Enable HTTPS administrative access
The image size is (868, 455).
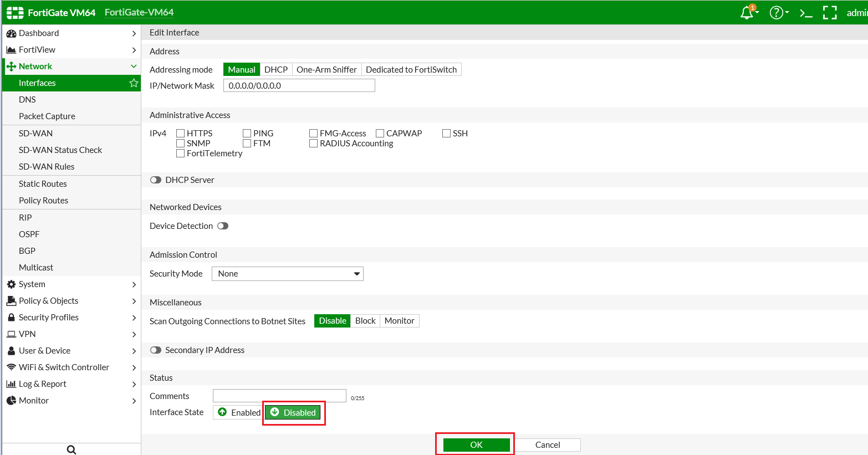pyautogui.click(x=180, y=133)
